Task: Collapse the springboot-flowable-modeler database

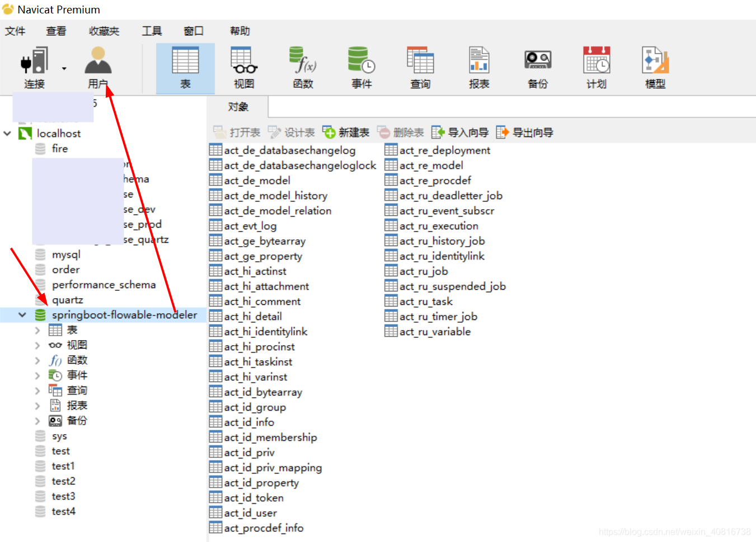Action: tap(22, 315)
